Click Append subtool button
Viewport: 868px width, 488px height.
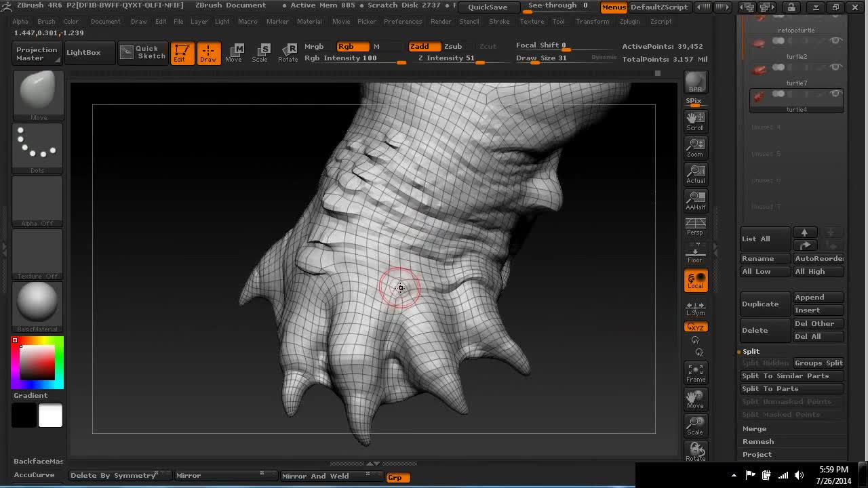[818, 297]
